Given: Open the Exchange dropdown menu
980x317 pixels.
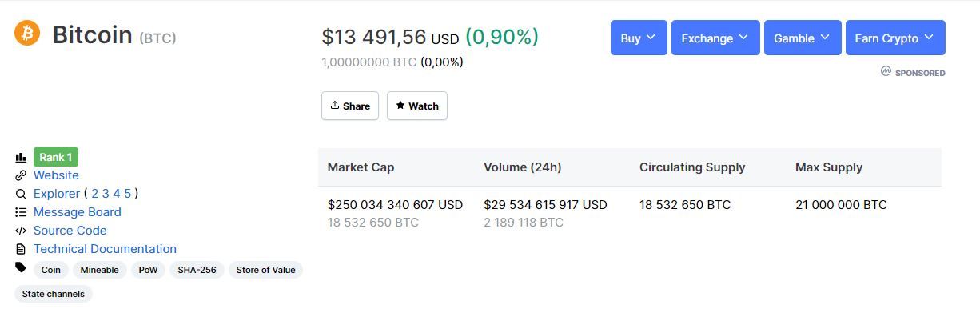Looking at the screenshot, I should [715, 38].
